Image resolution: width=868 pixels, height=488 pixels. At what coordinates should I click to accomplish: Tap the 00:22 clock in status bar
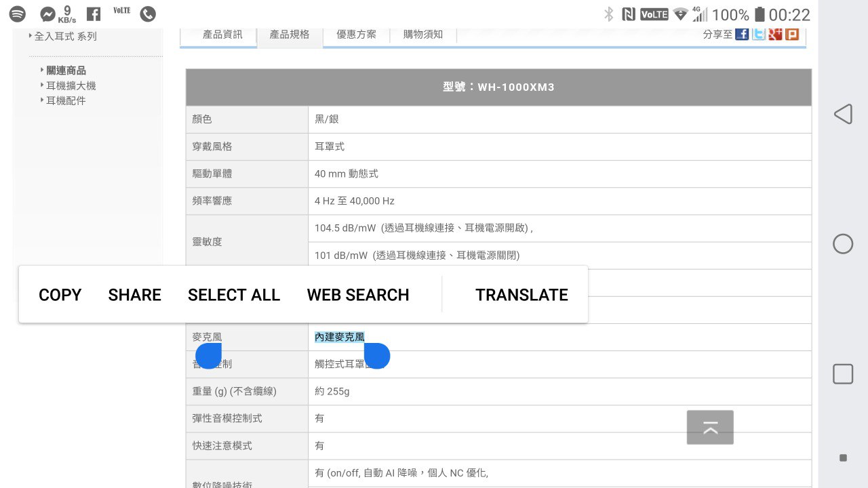pos(789,15)
